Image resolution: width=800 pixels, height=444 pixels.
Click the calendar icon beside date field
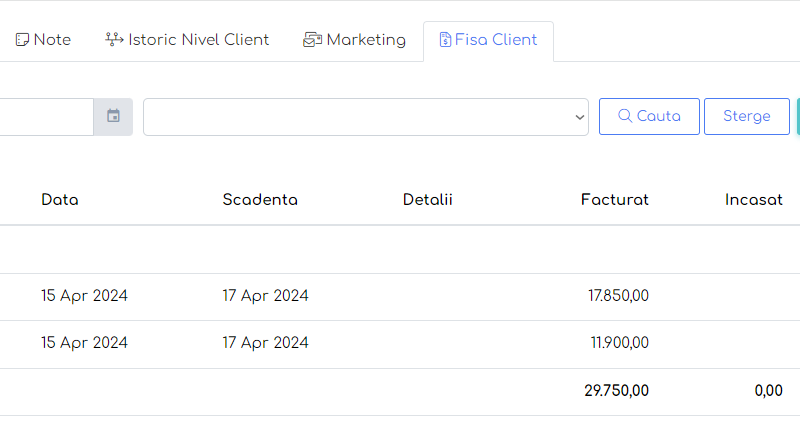click(x=113, y=116)
